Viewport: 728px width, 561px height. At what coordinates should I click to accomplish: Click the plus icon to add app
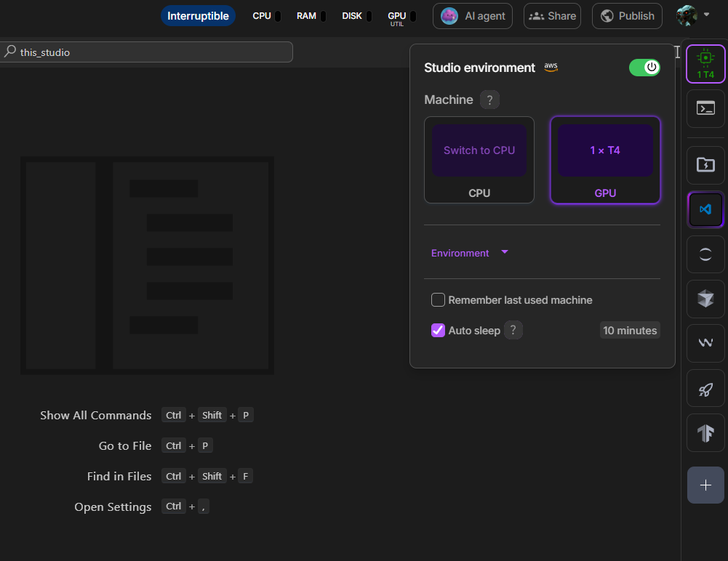tap(705, 485)
